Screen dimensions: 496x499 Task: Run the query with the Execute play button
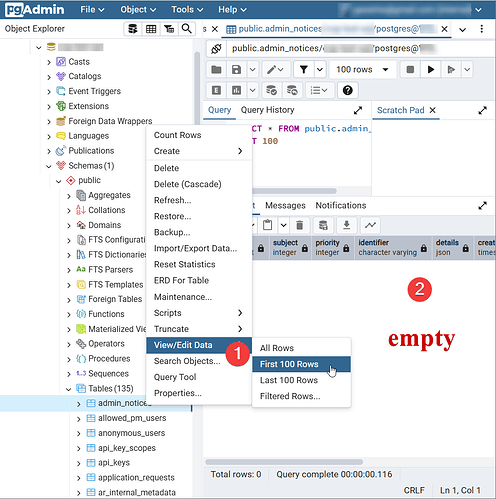(x=431, y=69)
